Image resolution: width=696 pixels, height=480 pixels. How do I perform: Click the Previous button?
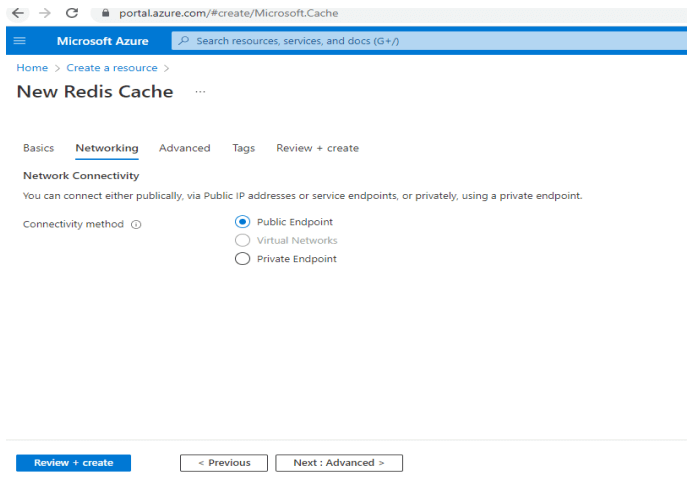(224, 463)
